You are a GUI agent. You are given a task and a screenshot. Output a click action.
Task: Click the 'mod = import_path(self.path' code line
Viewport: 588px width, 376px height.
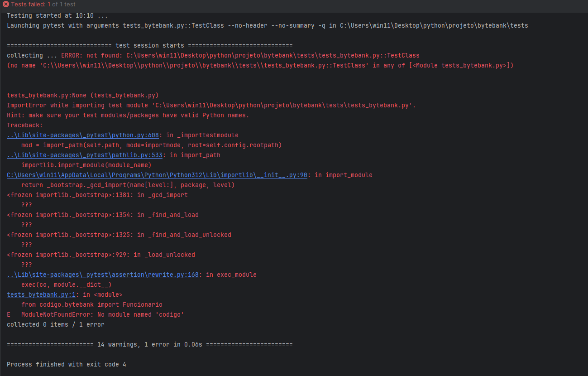tap(152, 145)
